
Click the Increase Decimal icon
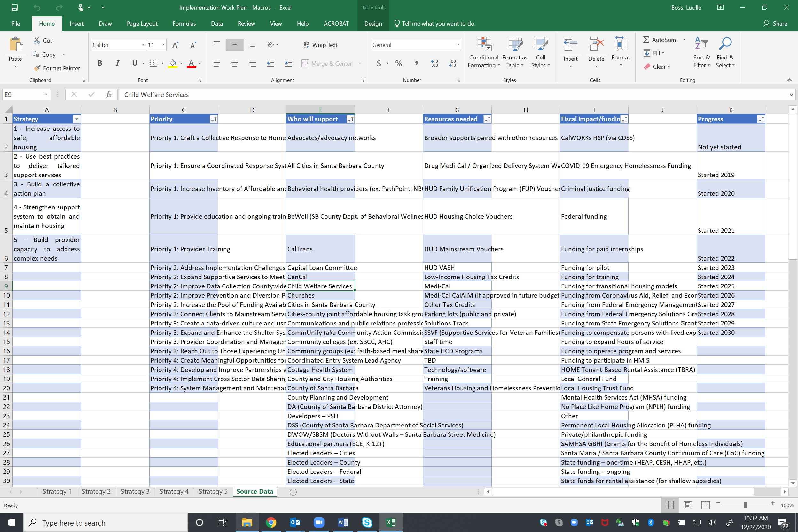(434, 63)
